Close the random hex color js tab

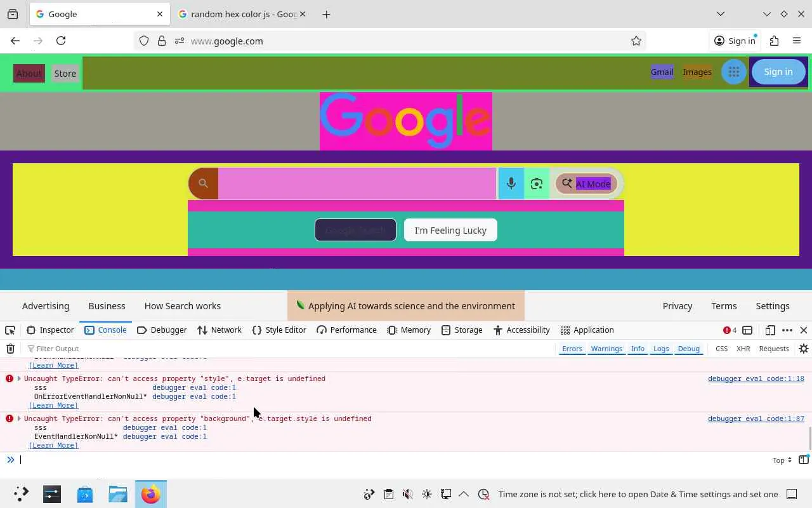(303, 14)
